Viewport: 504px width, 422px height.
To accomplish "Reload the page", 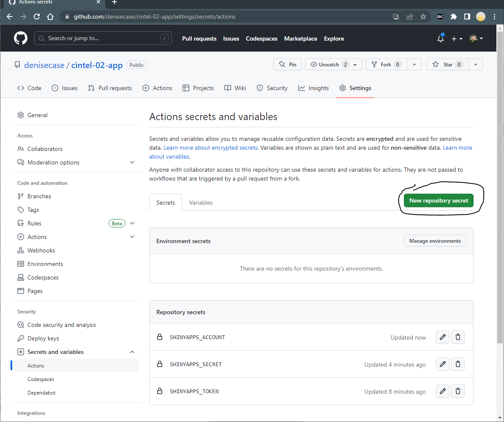I will pyautogui.click(x=37, y=17).
